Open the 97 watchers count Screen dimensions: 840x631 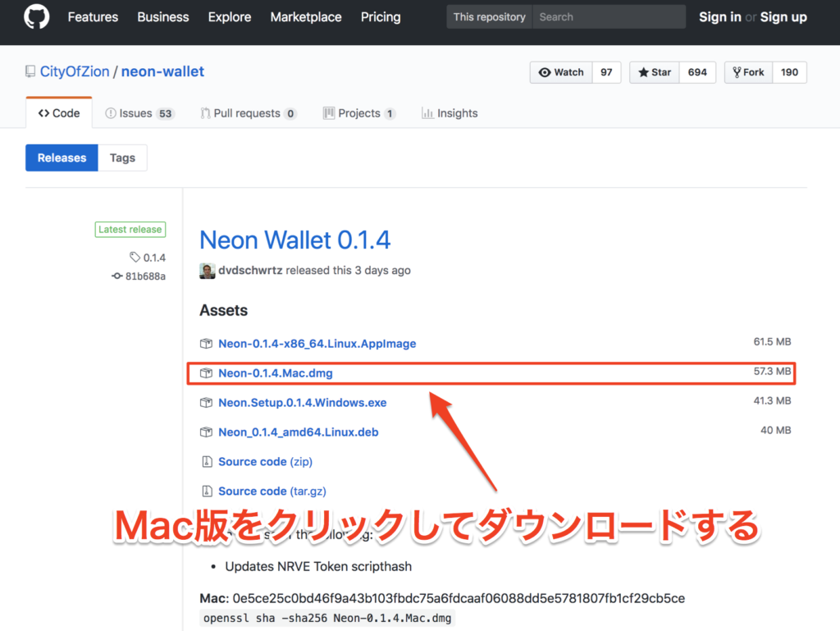click(x=606, y=72)
